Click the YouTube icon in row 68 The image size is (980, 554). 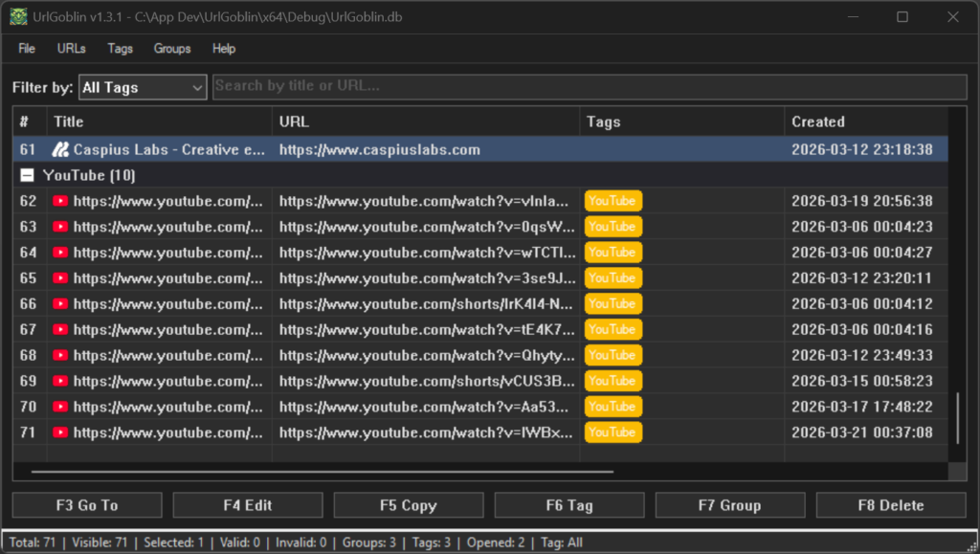coord(61,356)
